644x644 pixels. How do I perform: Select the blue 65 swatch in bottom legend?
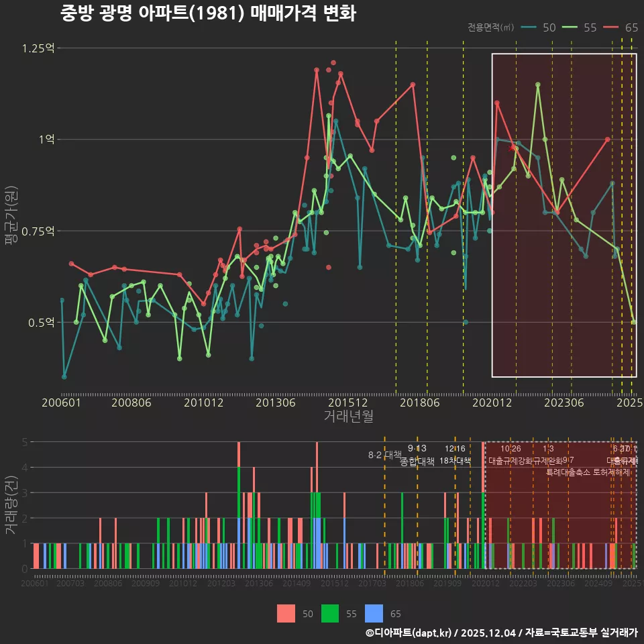(374, 613)
